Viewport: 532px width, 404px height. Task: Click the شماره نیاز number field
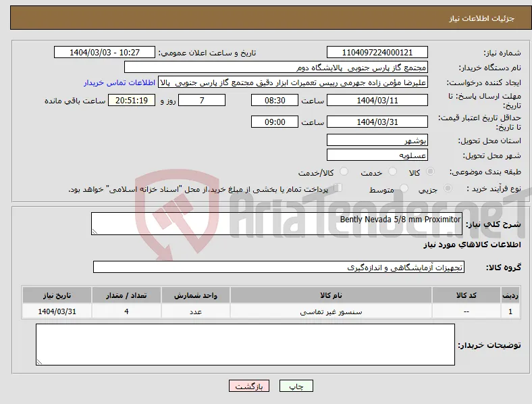click(377, 52)
